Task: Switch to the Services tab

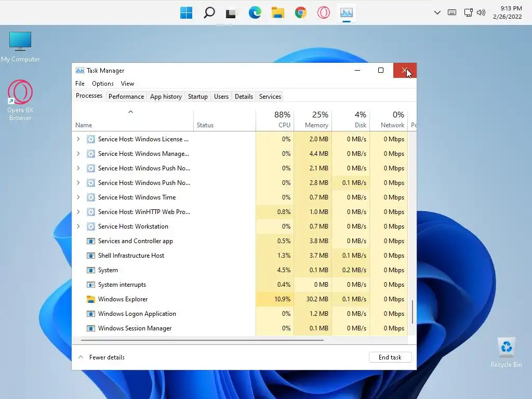Action: (270, 96)
